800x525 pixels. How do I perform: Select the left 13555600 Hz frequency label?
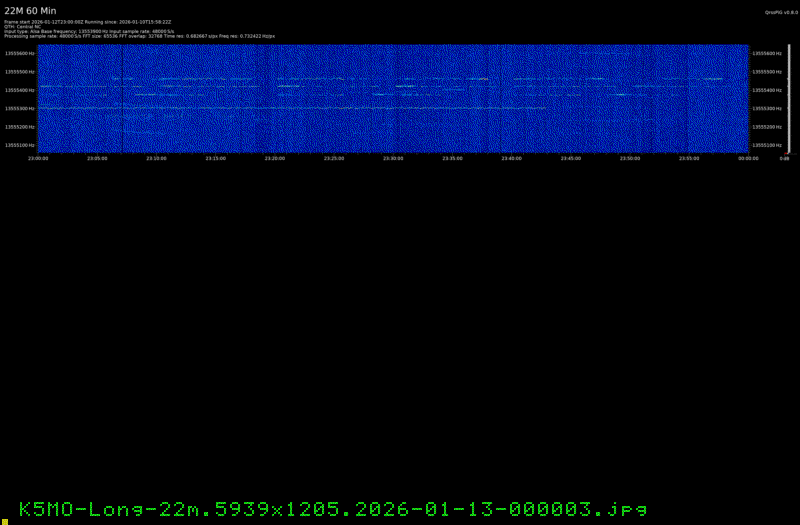pos(20,54)
